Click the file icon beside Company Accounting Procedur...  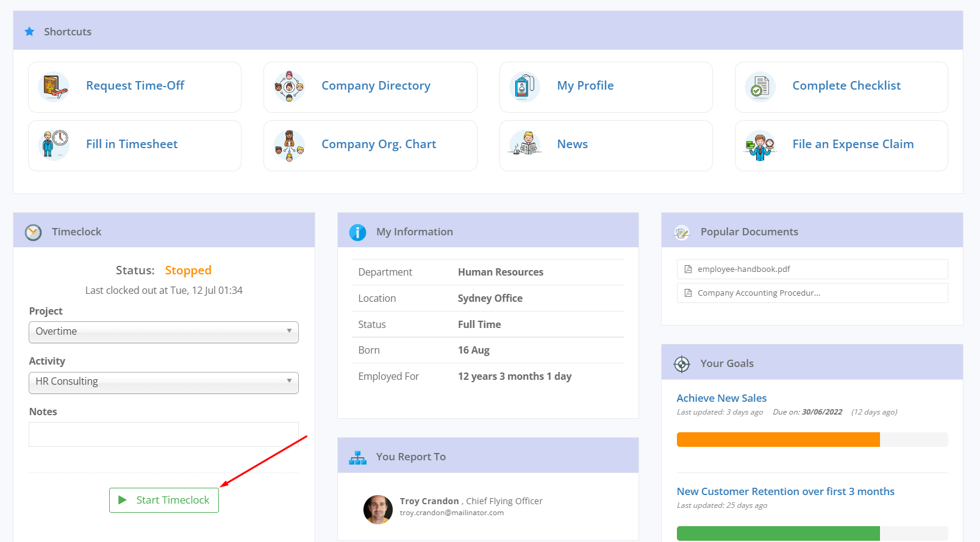tap(688, 293)
